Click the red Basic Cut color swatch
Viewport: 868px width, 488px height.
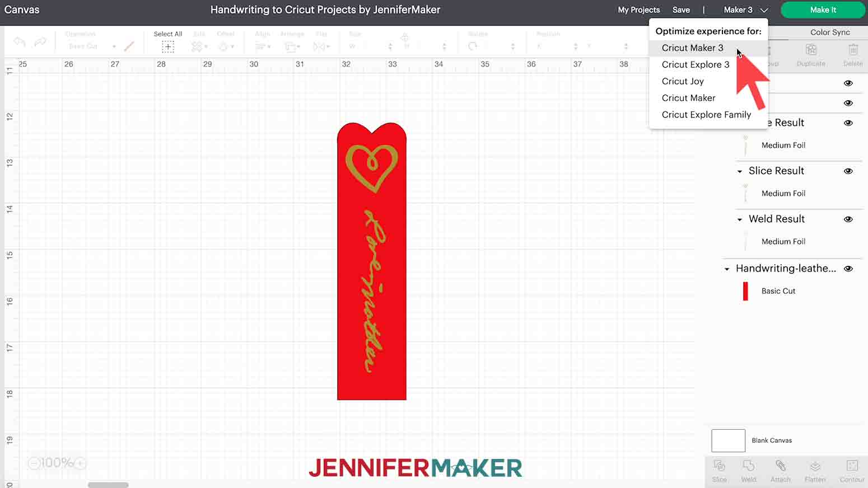point(745,292)
